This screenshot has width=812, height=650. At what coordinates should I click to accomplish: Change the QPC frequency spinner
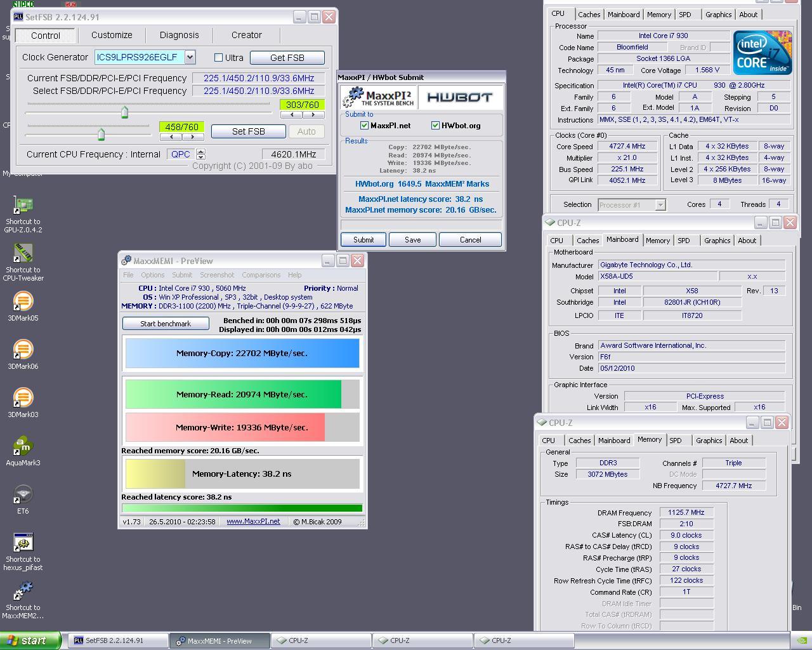tap(201, 154)
